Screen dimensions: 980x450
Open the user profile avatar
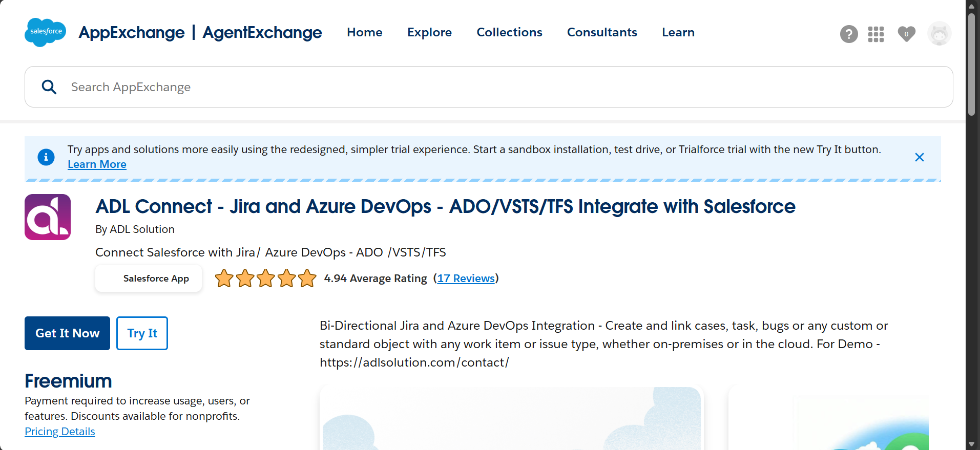click(940, 34)
